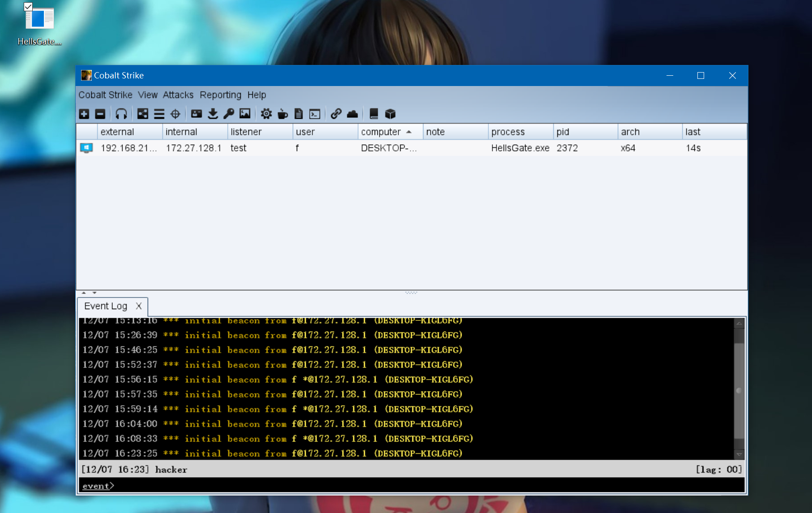Open About via the cube icon
The width and height of the screenshot is (812, 513).
pos(390,114)
